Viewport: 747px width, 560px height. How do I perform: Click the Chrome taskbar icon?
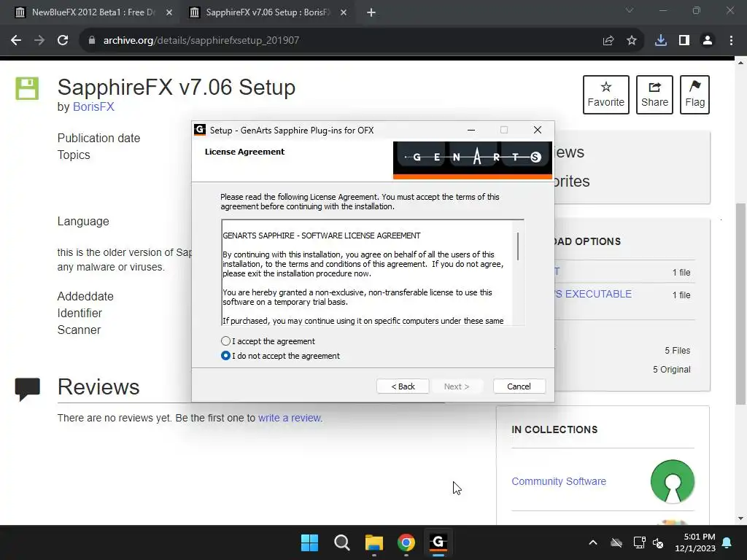tap(406, 542)
